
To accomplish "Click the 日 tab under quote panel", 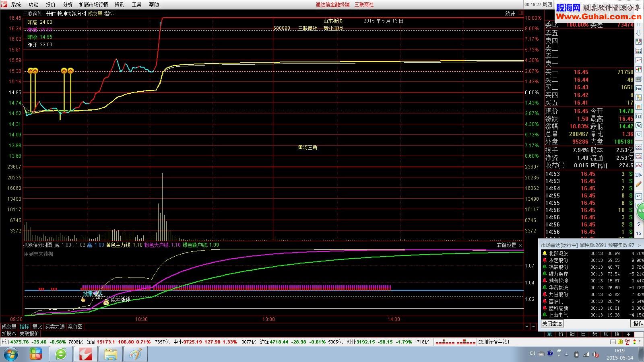I will tap(583, 334).
